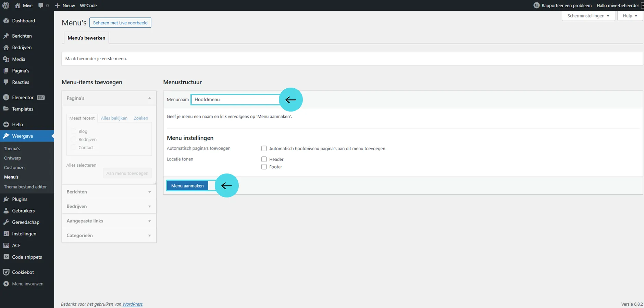Switch to the Alles bekijken tab

pyautogui.click(x=114, y=118)
